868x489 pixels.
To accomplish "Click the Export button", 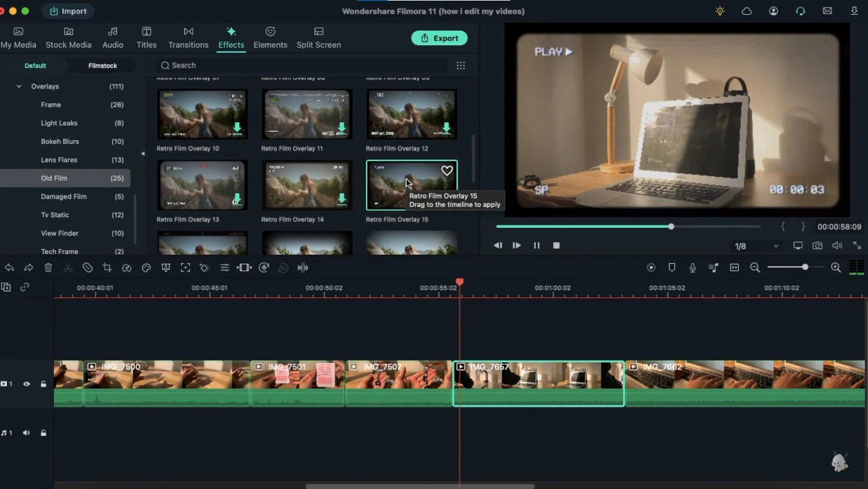I will tap(439, 38).
